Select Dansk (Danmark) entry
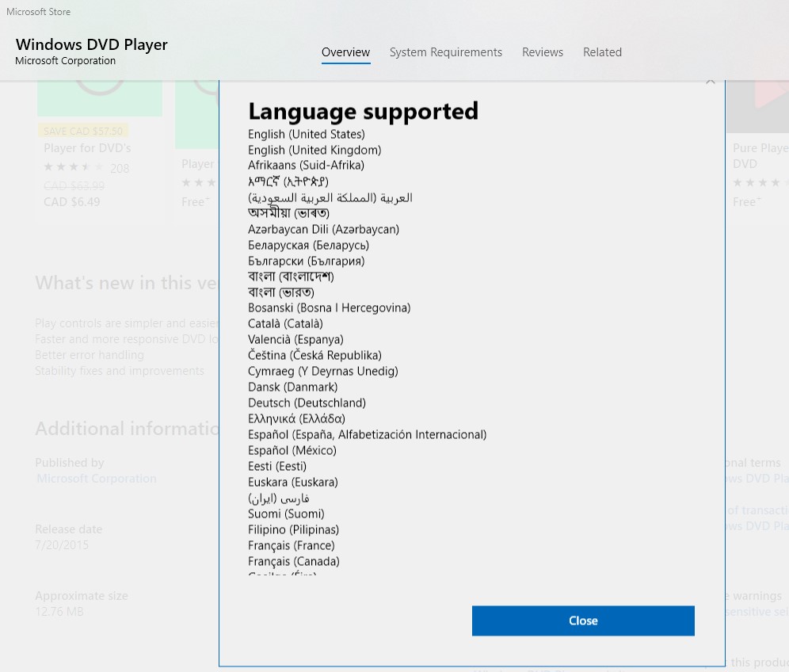This screenshot has height=672, width=789. pos(293,387)
